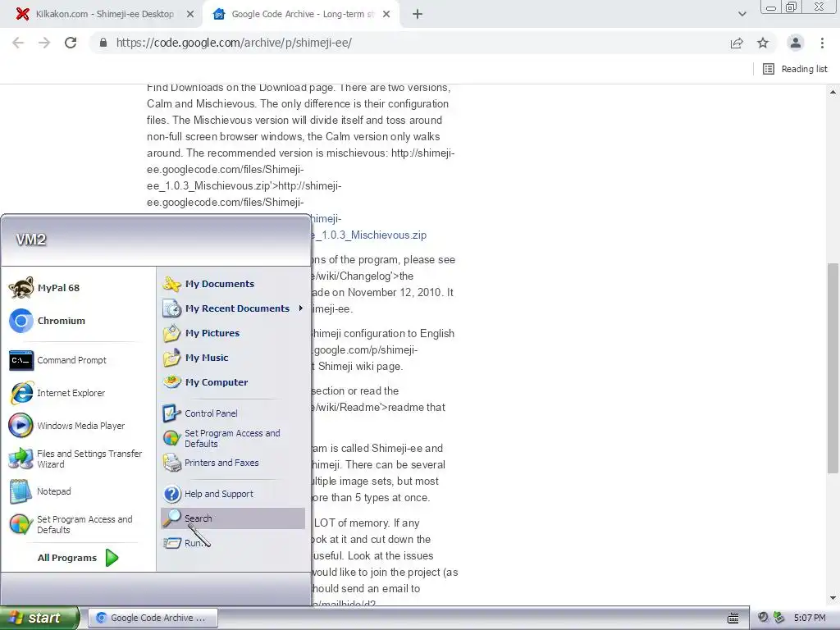840x630 pixels.
Task: Select Search in Start menu
Action: (233, 518)
